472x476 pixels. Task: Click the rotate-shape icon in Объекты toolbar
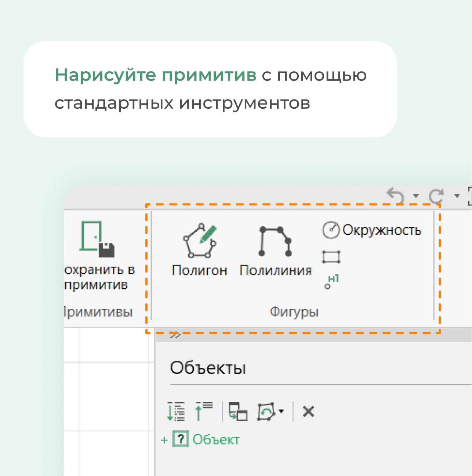point(266,411)
